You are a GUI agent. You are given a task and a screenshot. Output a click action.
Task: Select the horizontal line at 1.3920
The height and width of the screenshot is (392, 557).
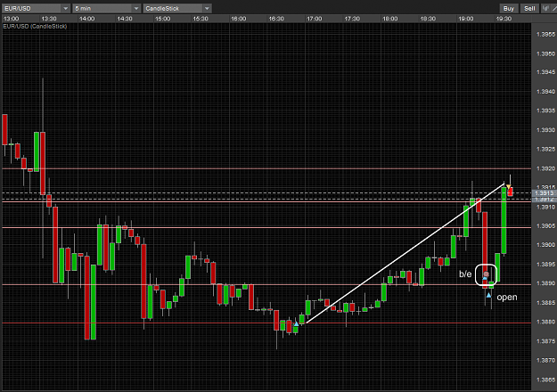266,168
